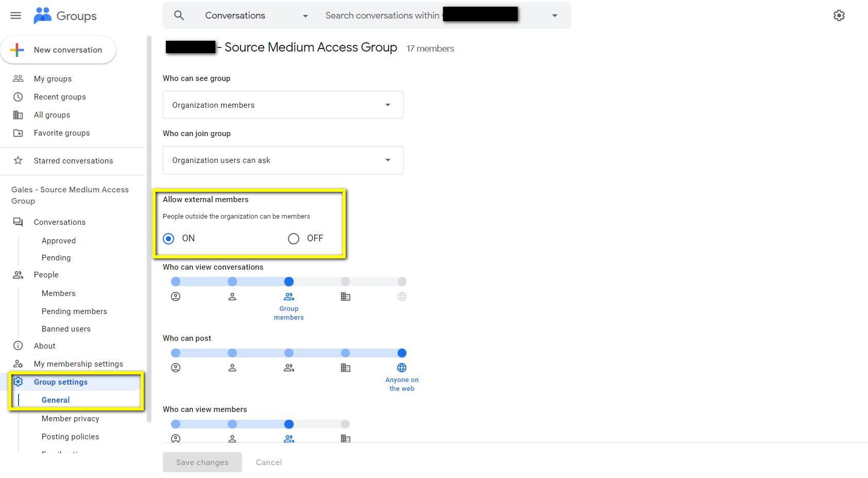Set Who can post slider to Anyone on the web point
The width and height of the screenshot is (868, 478).
pyautogui.click(x=402, y=353)
